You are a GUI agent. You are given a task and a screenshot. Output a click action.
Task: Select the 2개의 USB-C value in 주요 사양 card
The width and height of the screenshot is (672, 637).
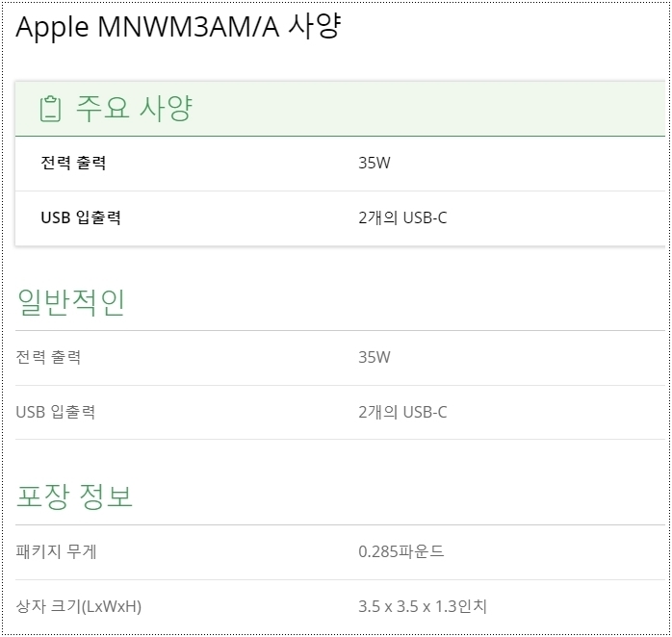(x=402, y=217)
